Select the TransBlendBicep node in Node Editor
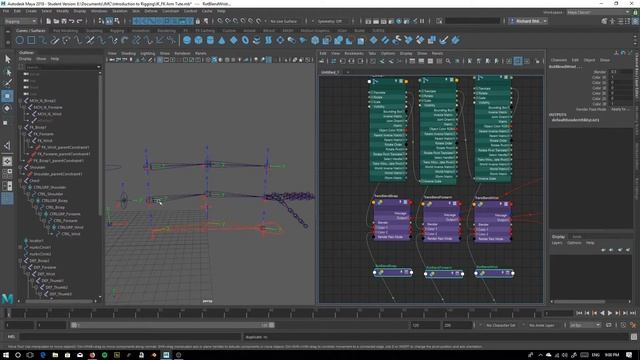 pos(392,220)
